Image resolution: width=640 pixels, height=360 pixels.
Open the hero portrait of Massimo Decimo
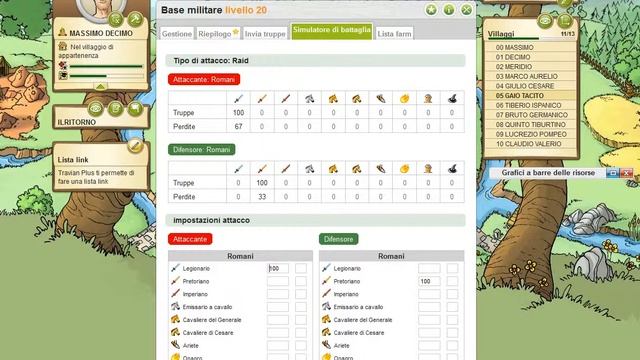(x=99, y=9)
